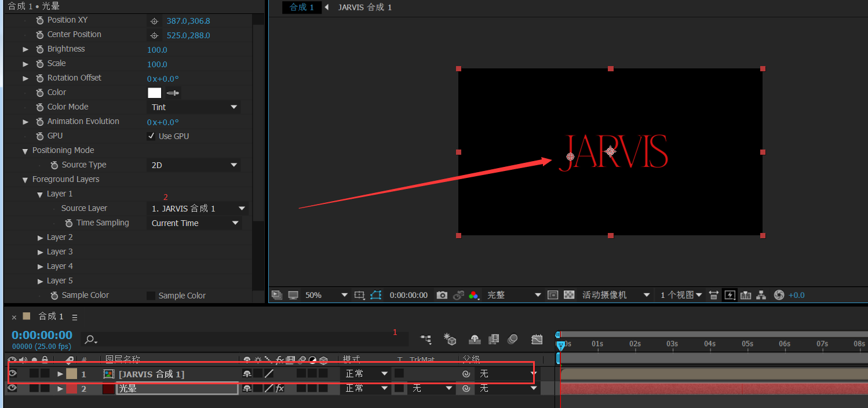The image size is (868, 408).
Task: Open the 50% magnification dropdown
Action: coord(326,295)
